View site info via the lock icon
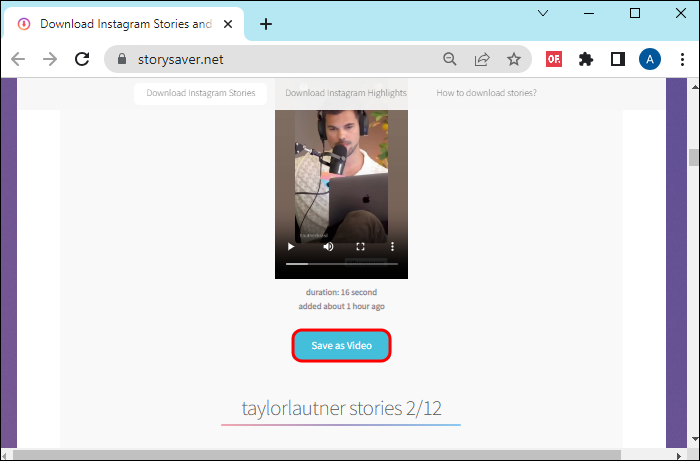The image size is (700, 461). coord(122,59)
